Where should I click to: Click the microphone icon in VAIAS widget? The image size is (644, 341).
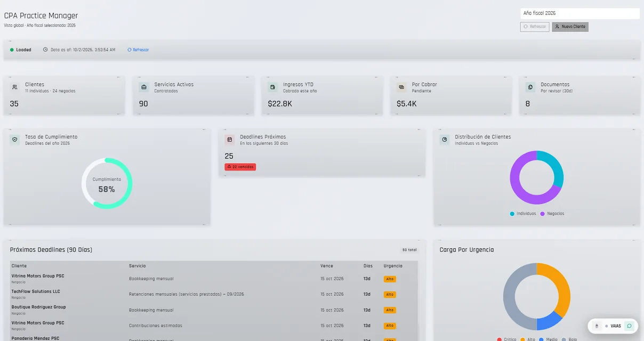click(x=596, y=326)
